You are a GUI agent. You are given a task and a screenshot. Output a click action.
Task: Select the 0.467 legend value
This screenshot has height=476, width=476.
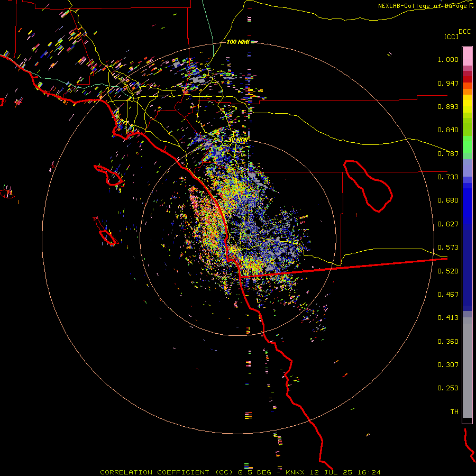point(448,295)
